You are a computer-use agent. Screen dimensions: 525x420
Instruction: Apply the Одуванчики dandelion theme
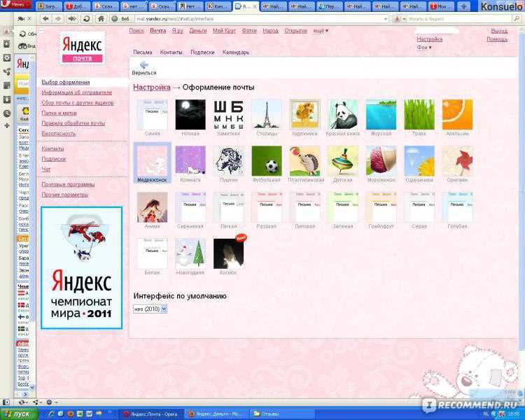pyautogui.click(x=419, y=161)
